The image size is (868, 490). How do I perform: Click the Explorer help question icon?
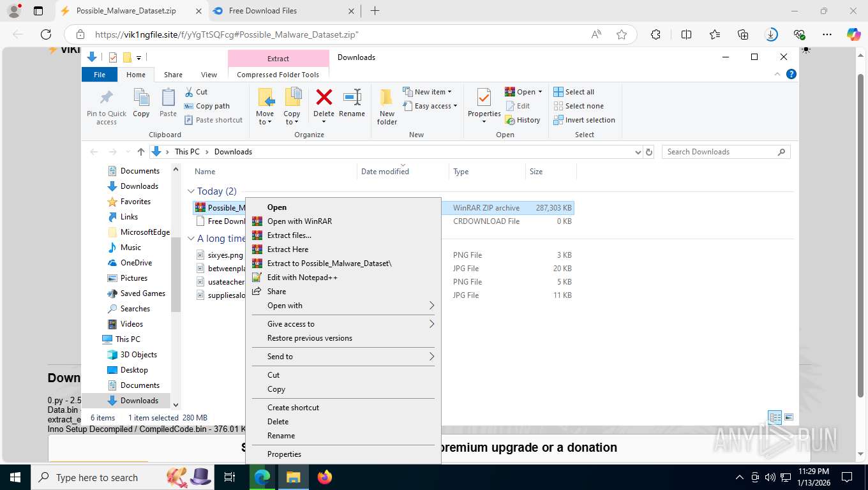click(791, 74)
